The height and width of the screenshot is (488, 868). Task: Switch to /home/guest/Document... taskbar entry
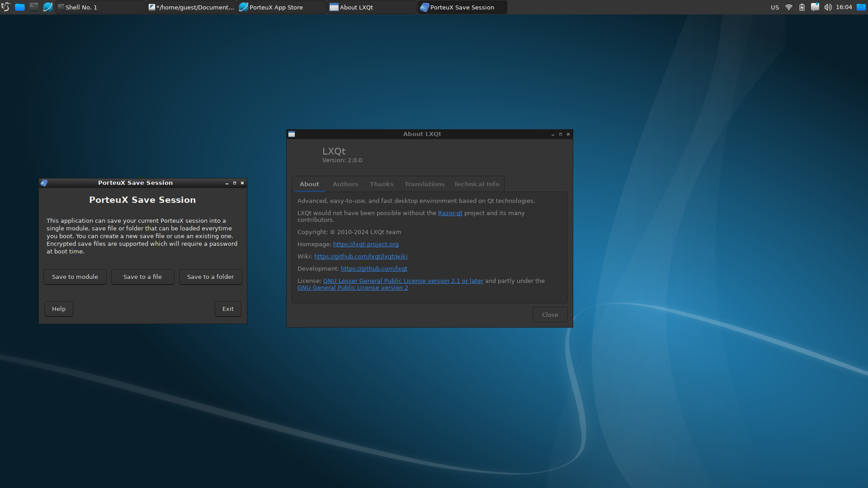(x=191, y=7)
